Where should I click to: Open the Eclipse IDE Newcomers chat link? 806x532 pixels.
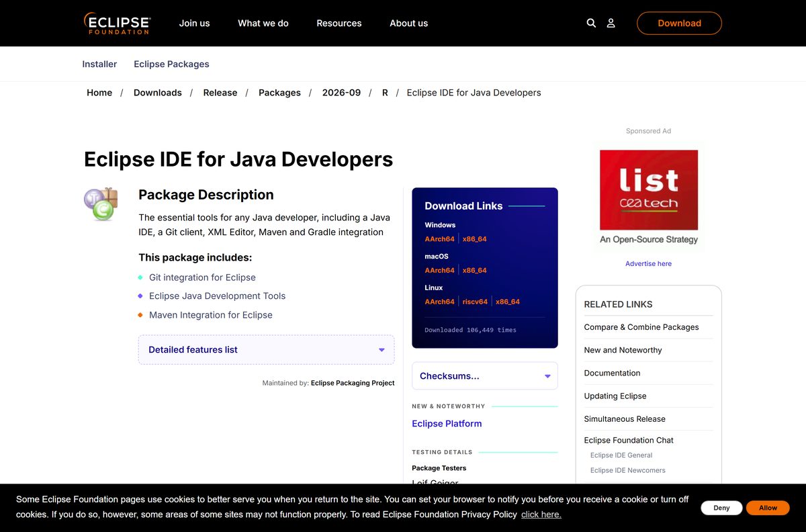coord(628,470)
